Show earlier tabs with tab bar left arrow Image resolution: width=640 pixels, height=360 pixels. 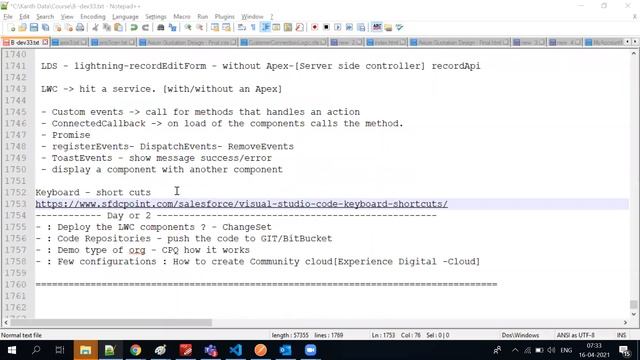628,42
